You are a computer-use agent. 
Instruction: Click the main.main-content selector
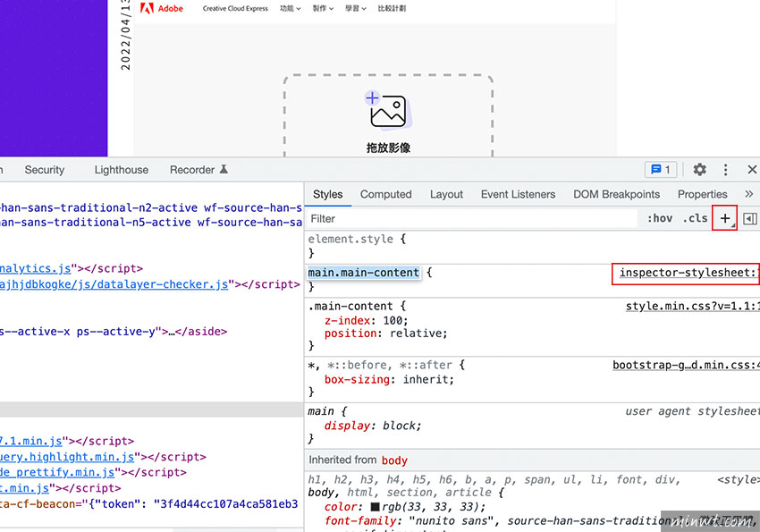pyautogui.click(x=364, y=273)
